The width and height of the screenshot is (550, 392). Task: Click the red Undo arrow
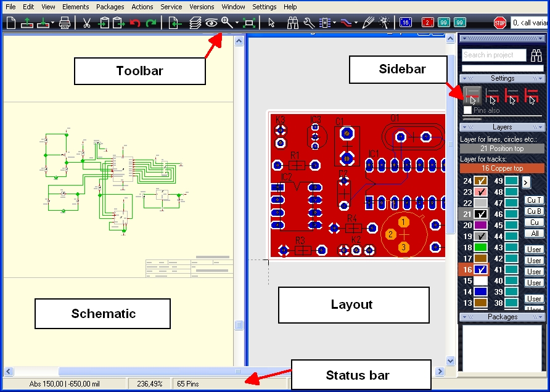134,23
